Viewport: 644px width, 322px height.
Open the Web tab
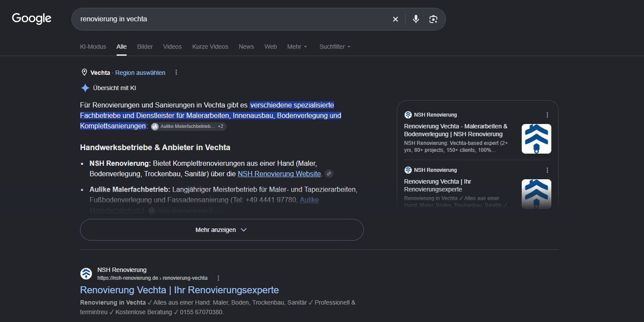pyautogui.click(x=271, y=47)
